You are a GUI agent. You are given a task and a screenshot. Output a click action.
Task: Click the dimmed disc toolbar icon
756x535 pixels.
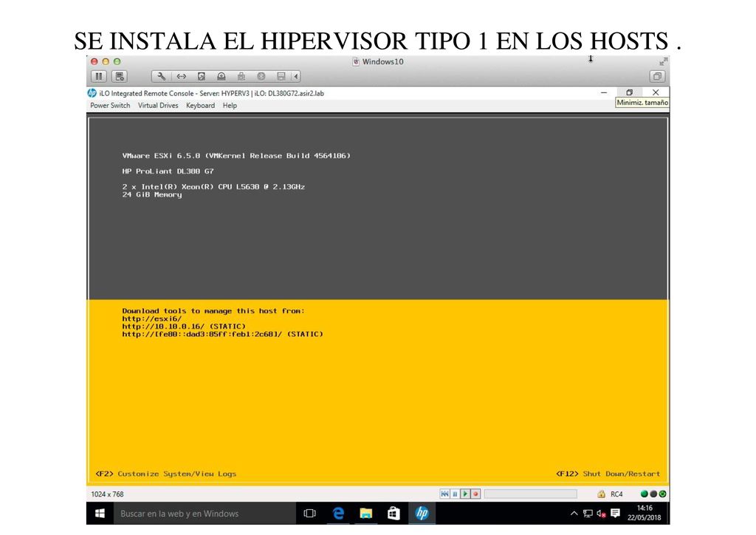pyautogui.click(x=261, y=76)
